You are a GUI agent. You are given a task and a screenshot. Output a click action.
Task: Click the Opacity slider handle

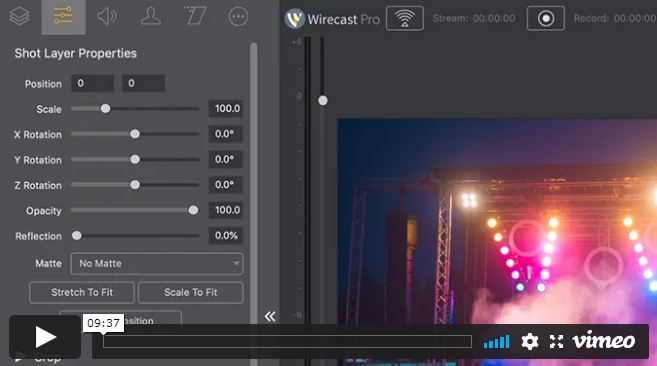pyautogui.click(x=193, y=210)
